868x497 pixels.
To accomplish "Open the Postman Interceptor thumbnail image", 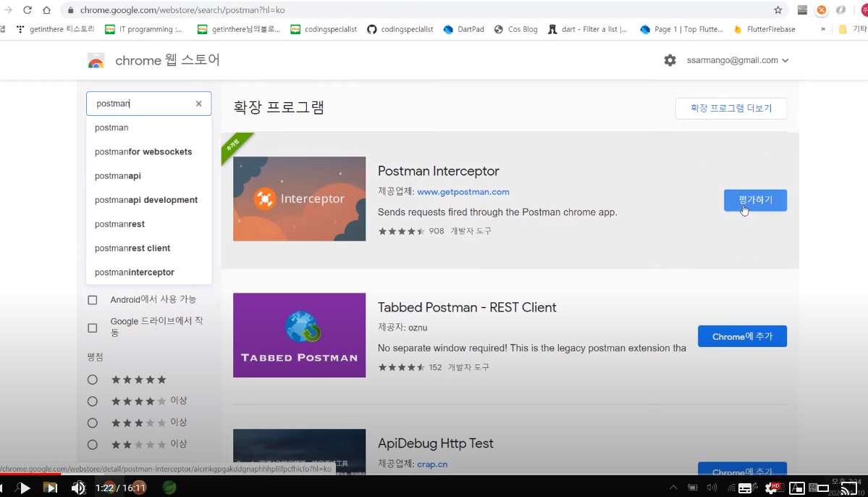I will coord(299,199).
